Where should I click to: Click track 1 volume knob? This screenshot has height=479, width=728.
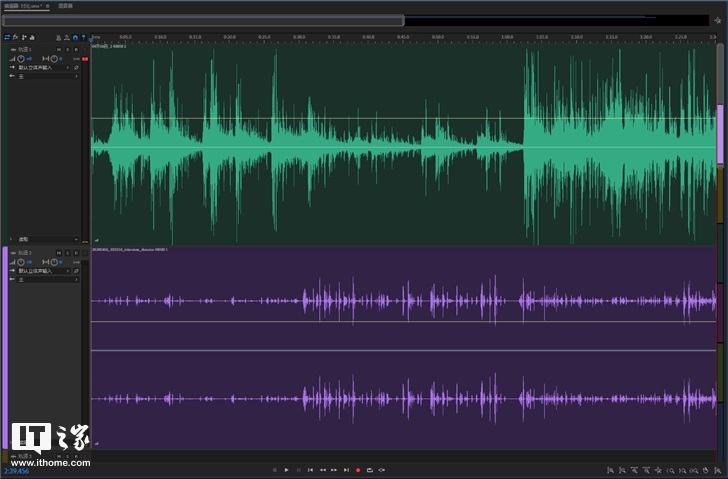pyautogui.click(x=21, y=59)
